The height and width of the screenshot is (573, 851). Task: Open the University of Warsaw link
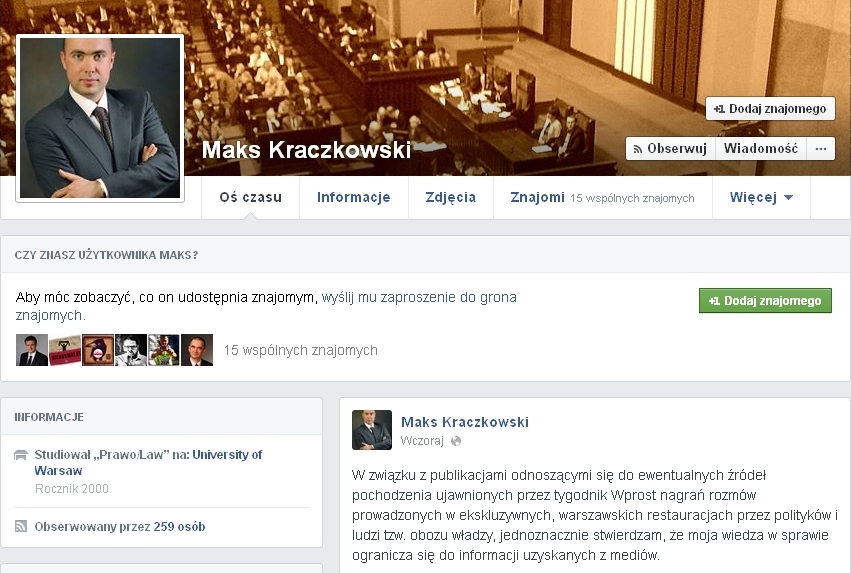[148, 462]
